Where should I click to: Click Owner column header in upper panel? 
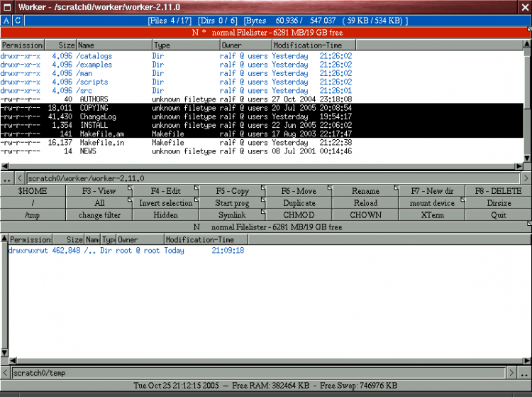(246, 45)
